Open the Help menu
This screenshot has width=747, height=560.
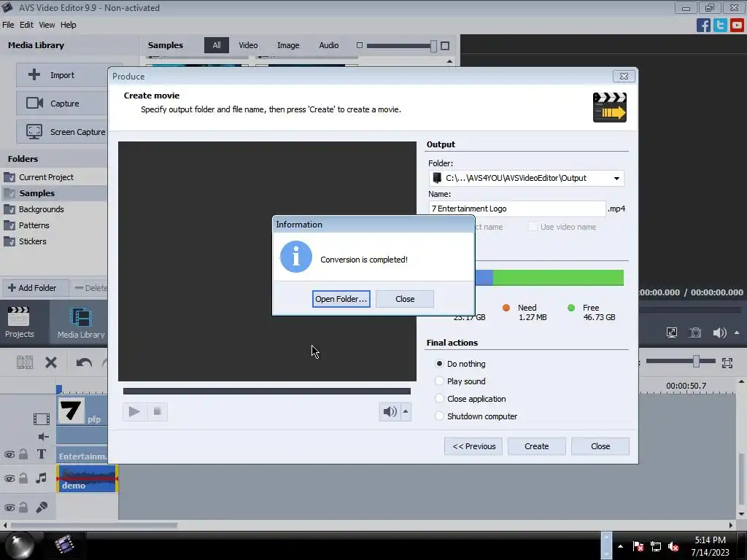[x=68, y=25]
